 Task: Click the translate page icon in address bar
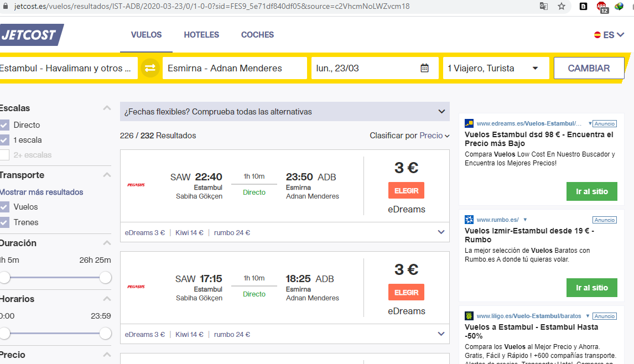[544, 6]
